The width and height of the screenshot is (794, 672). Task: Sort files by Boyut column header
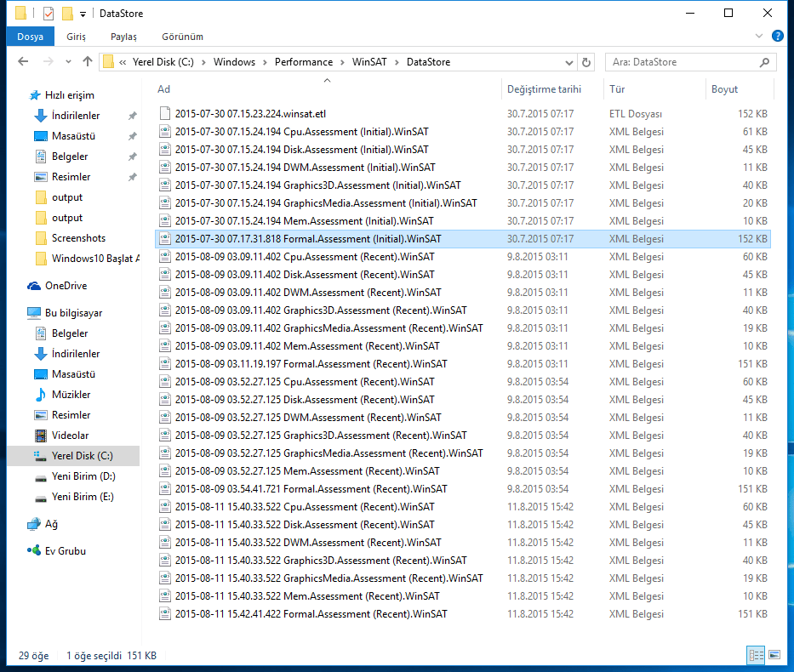(724, 89)
